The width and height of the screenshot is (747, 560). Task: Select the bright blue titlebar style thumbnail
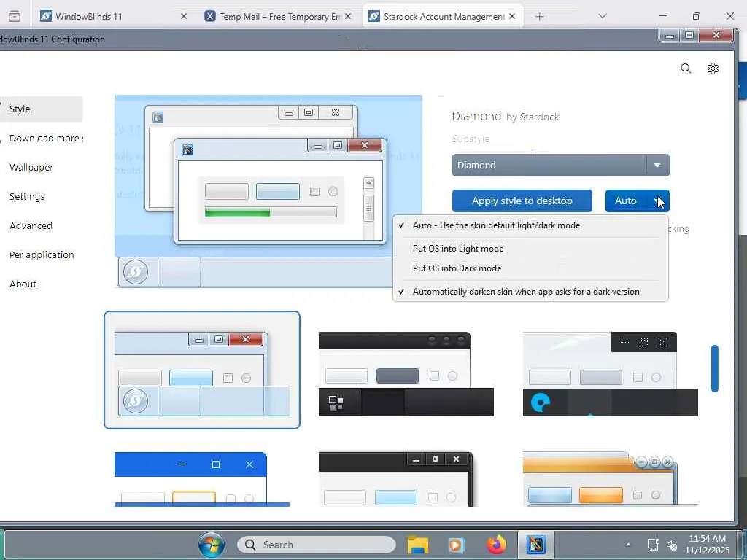pos(202,479)
